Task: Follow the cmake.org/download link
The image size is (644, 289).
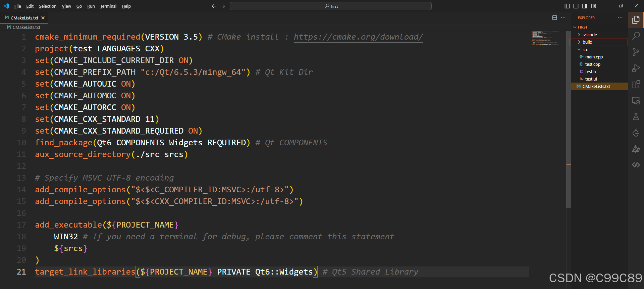Action: (x=358, y=37)
